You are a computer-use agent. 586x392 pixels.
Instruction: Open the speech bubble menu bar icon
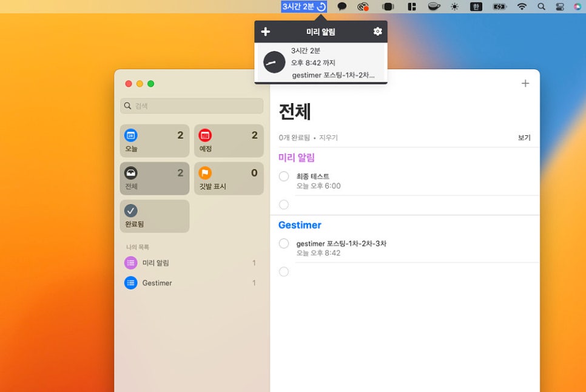point(342,6)
